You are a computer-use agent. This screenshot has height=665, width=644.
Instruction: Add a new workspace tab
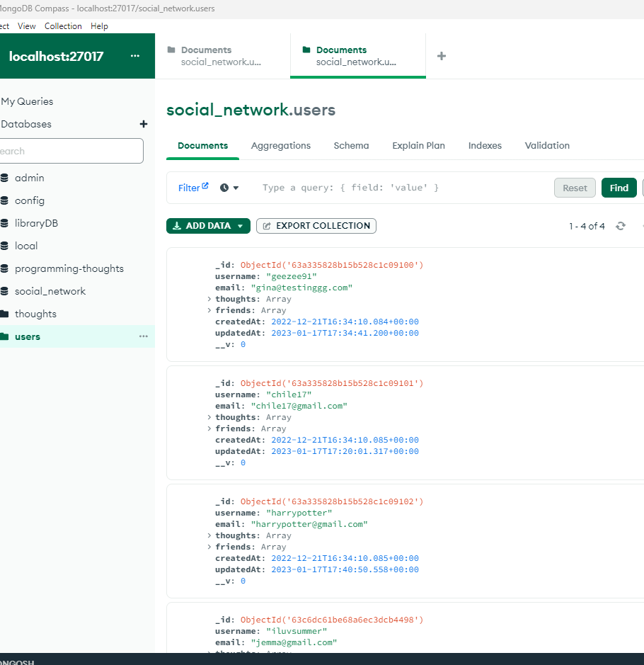click(442, 56)
